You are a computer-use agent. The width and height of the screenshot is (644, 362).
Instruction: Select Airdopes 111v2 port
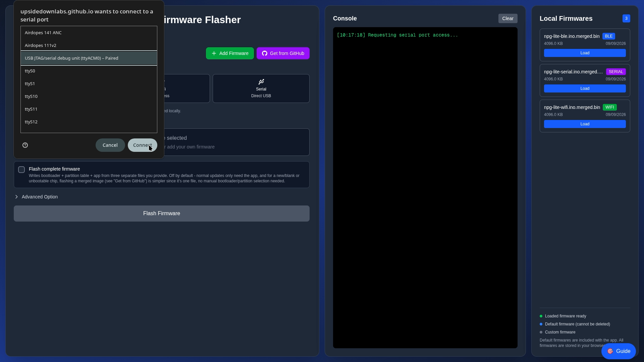pyautogui.click(x=89, y=45)
